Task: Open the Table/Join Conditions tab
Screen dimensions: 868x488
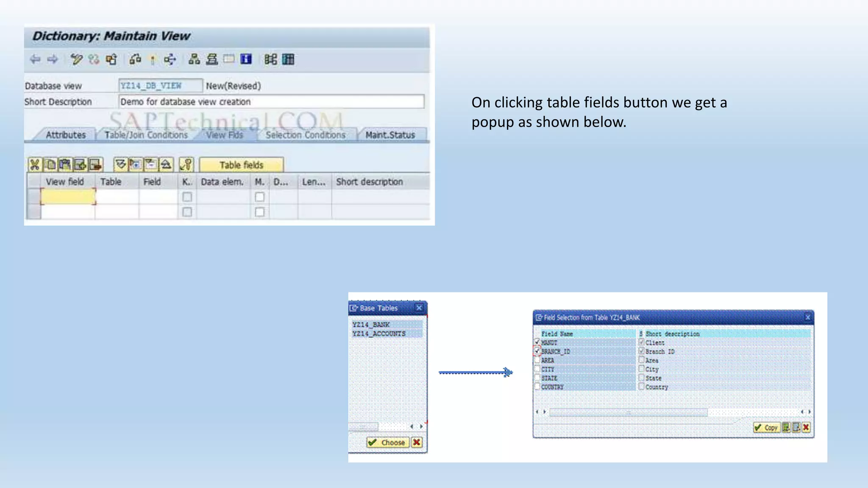Action: [x=146, y=135]
